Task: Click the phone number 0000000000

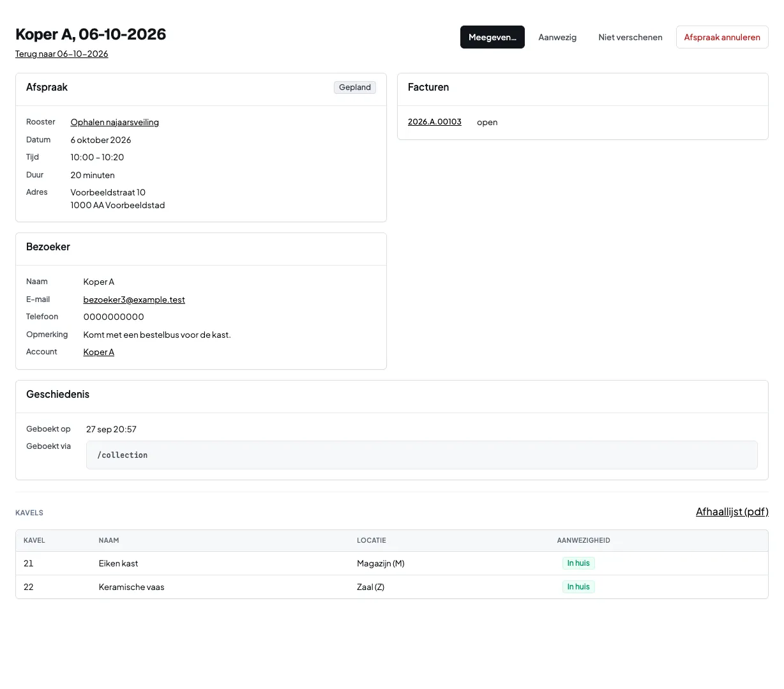Action: (114, 317)
